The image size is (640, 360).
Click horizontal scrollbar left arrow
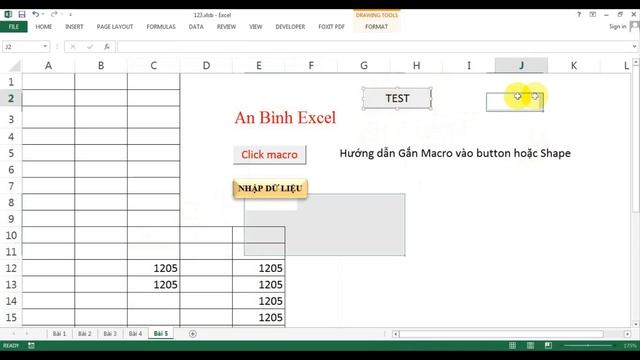(x=396, y=334)
